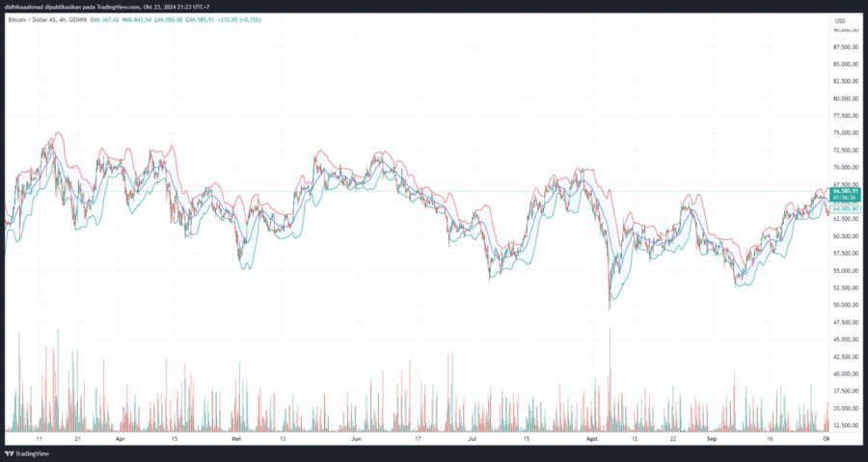
Task: Click the 77.500,00 price axis label
Action: (846, 116)
